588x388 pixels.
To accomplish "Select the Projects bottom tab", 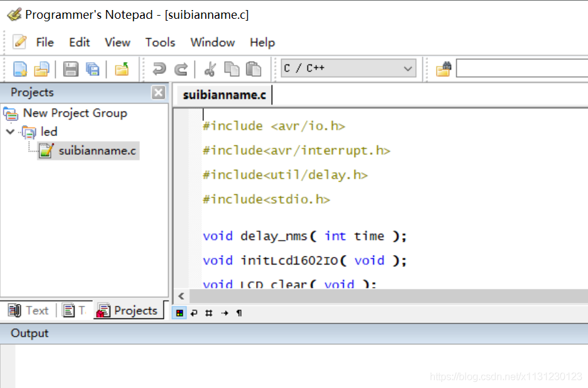I will (127, 310).
